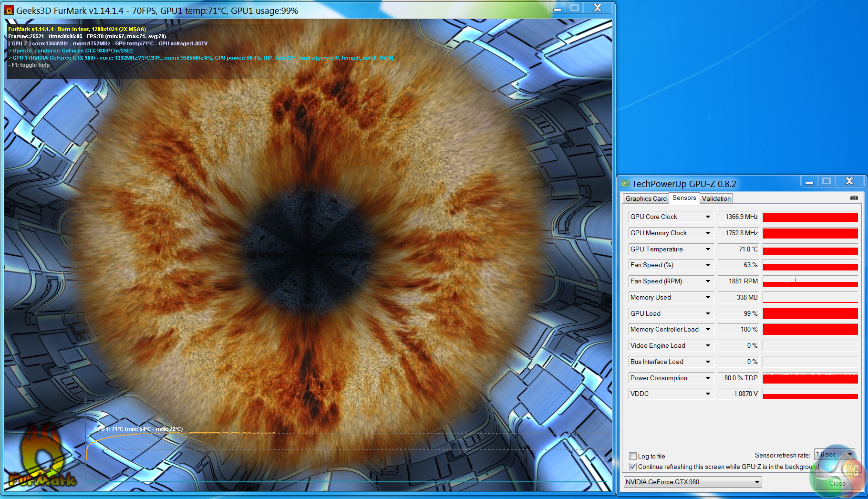Open the Validation tab
Viewport: 868px width, 499px height.
click(x=716, y=198)
